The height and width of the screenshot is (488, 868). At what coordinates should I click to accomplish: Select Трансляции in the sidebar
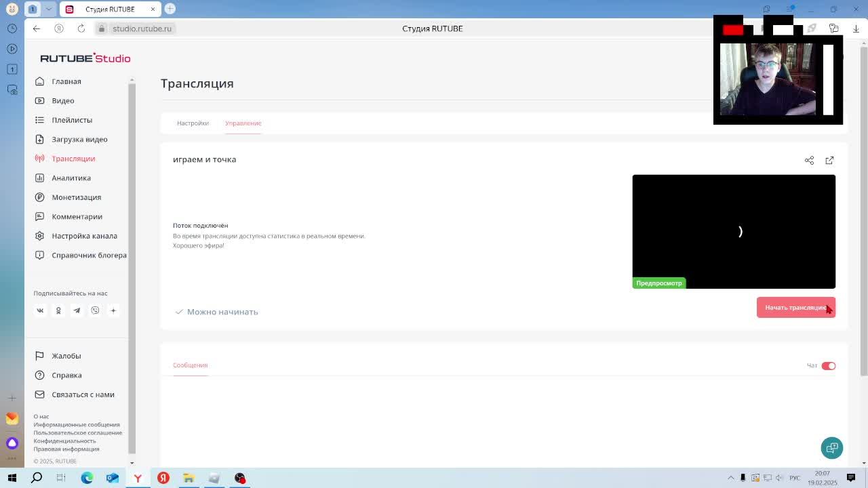pos(73,159)
